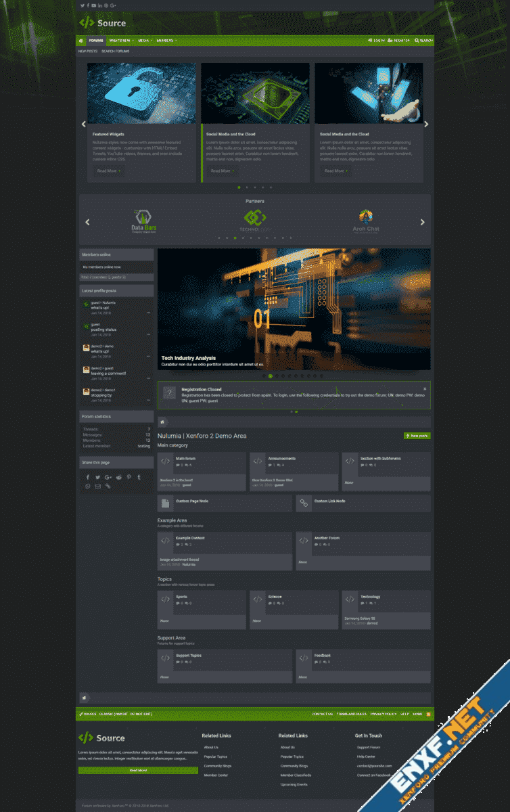510x812 pixels.
Task: Click the home icon in green navbar
Action: tap(81, 41)
